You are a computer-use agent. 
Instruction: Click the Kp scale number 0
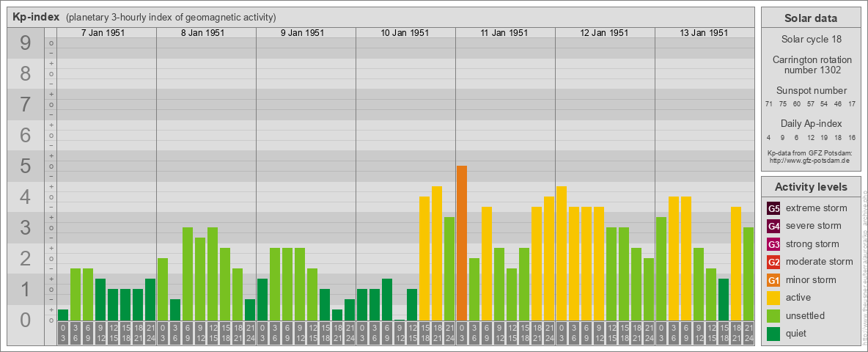point(26,320)
